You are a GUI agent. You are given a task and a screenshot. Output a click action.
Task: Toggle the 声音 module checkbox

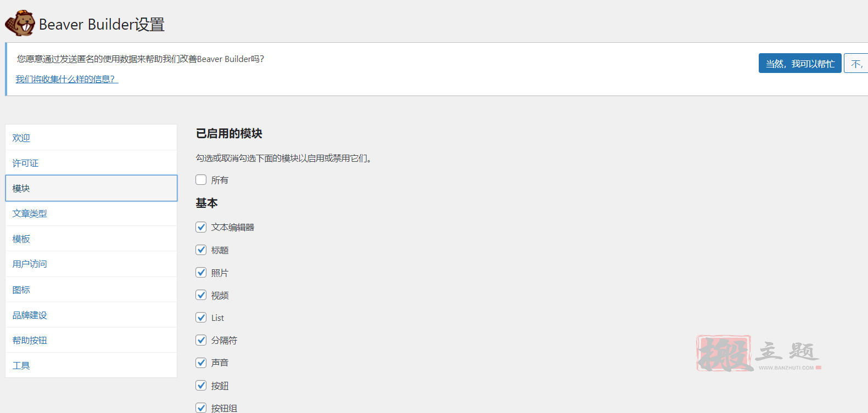click(x=201, y=363)
